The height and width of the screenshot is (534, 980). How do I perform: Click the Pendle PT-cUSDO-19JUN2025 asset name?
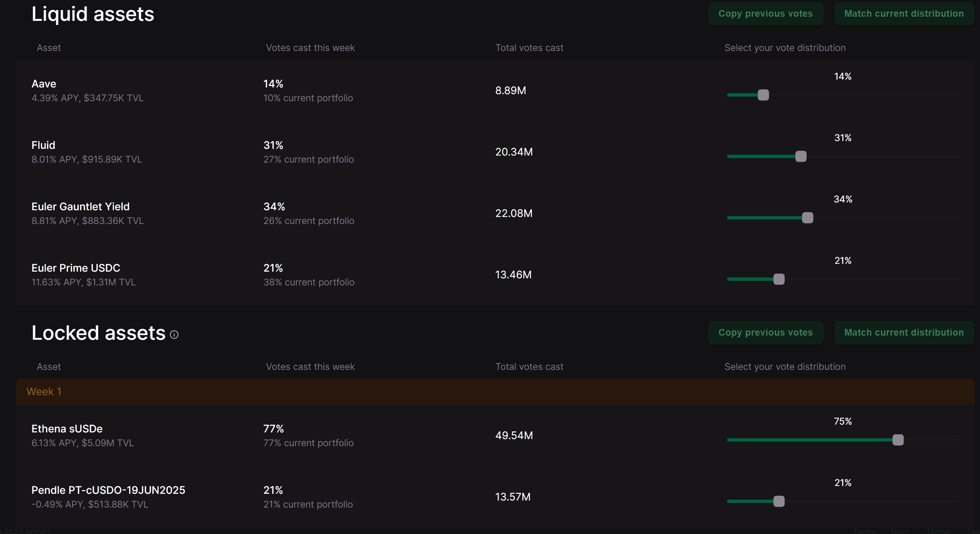(x=108, y=490)
